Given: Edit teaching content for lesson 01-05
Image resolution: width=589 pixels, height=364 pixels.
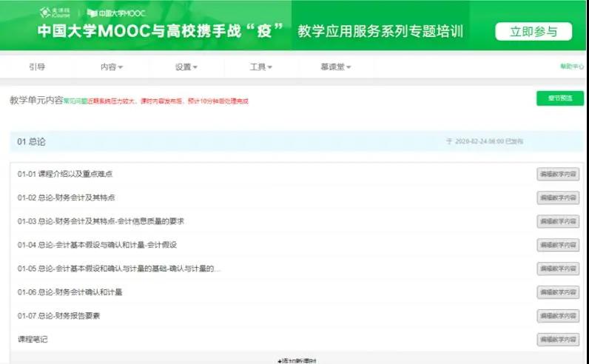Looking at the screenshot, I should click(558, 269).
